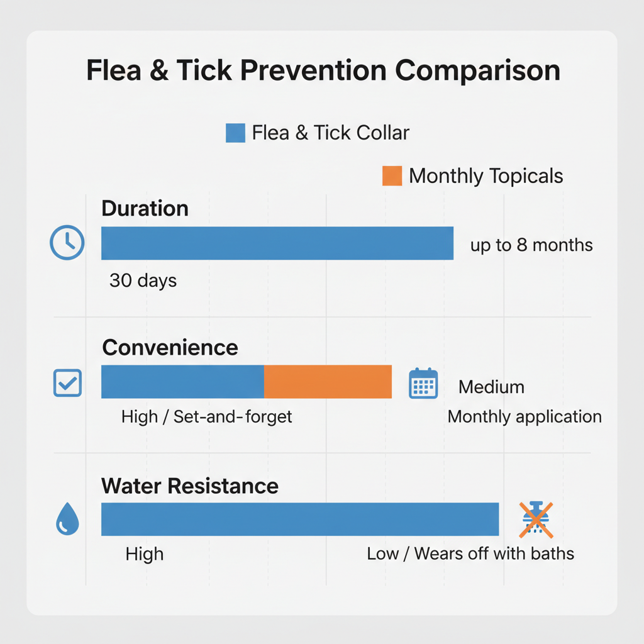
Task: Click the Monthly Topicals legend label
Action: 486,176
